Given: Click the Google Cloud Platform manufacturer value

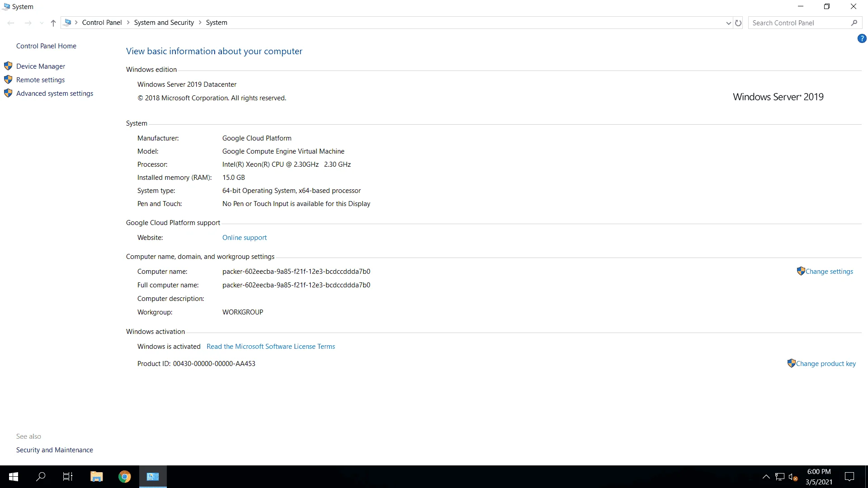Looking at the screenshot, I should pos(257,138).
